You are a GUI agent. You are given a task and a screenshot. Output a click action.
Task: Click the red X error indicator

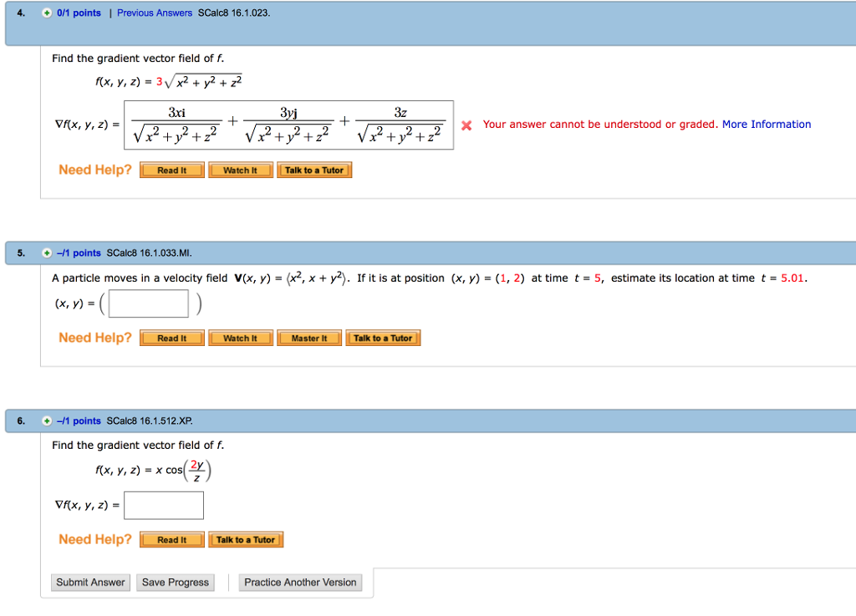pos(466,125)
